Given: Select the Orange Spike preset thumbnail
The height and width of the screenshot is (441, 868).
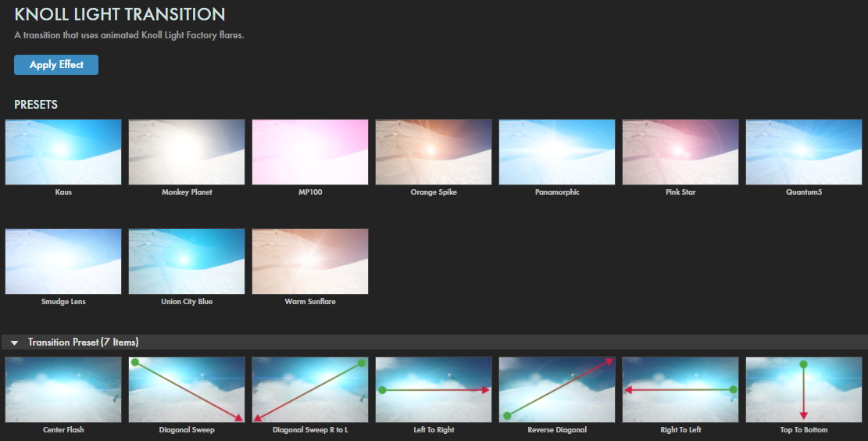Looking at the screenshot, I should tap(434, 152).
